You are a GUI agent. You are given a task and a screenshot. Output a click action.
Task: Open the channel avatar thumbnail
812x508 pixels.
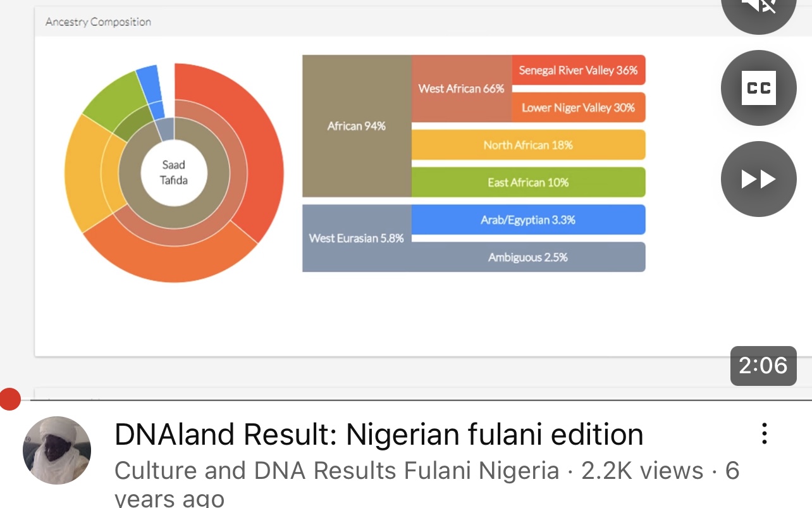pos(57,450)
